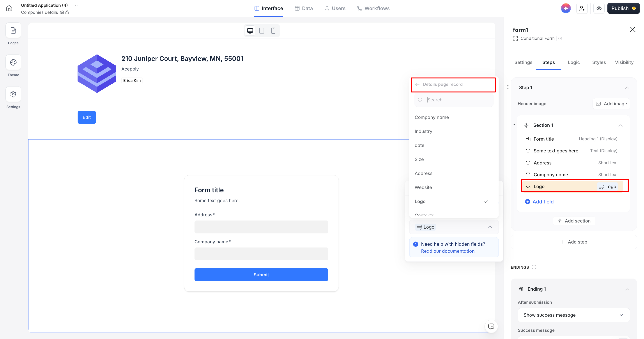
Task: Click the home icon
Action: [9, 8]
